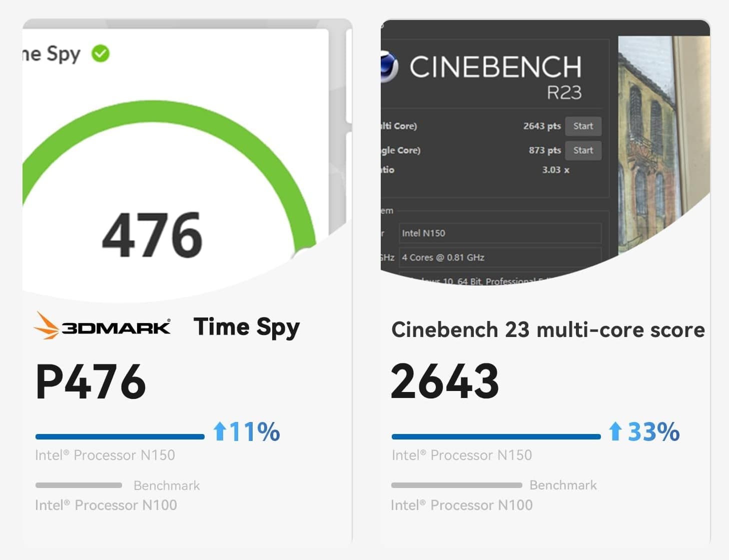
Task: Click the gray N100 benchmark bar under Time Spy
Action: [x=79, y=485]
